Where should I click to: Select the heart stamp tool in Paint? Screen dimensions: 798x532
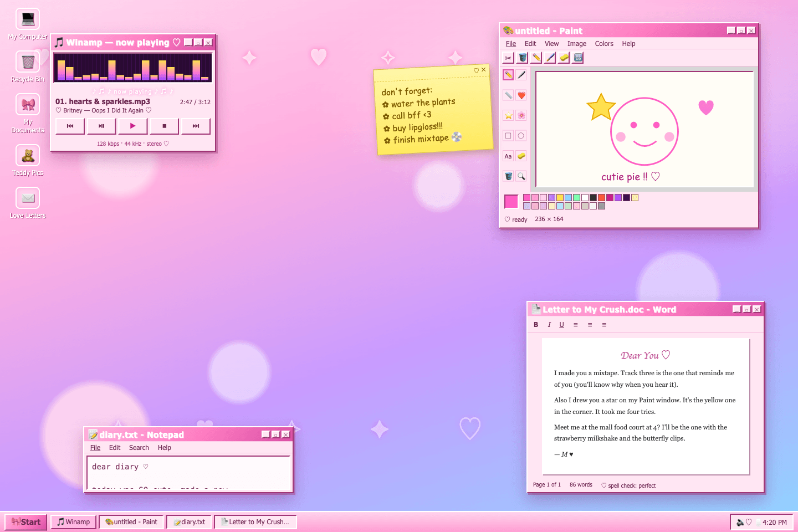point(521,95)
